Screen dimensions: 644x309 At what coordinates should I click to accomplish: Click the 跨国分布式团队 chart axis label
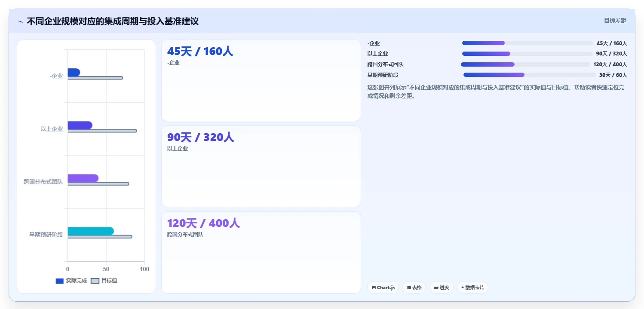(43, 182)
